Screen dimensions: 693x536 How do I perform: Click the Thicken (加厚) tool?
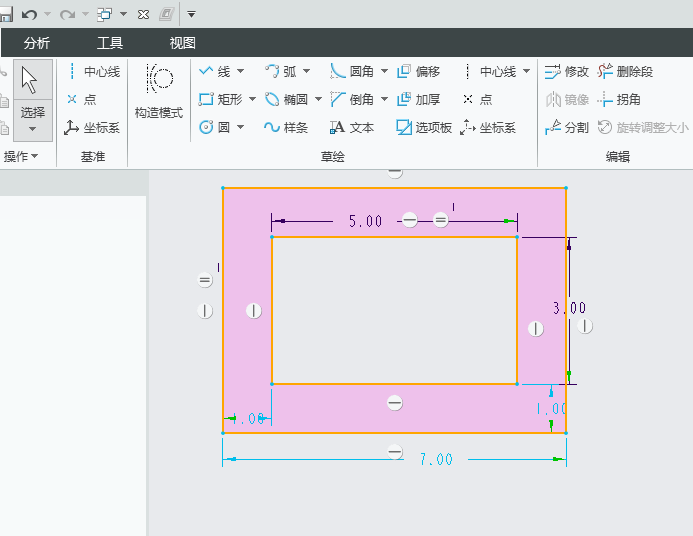pyautogui.click(x=418, y=100)
